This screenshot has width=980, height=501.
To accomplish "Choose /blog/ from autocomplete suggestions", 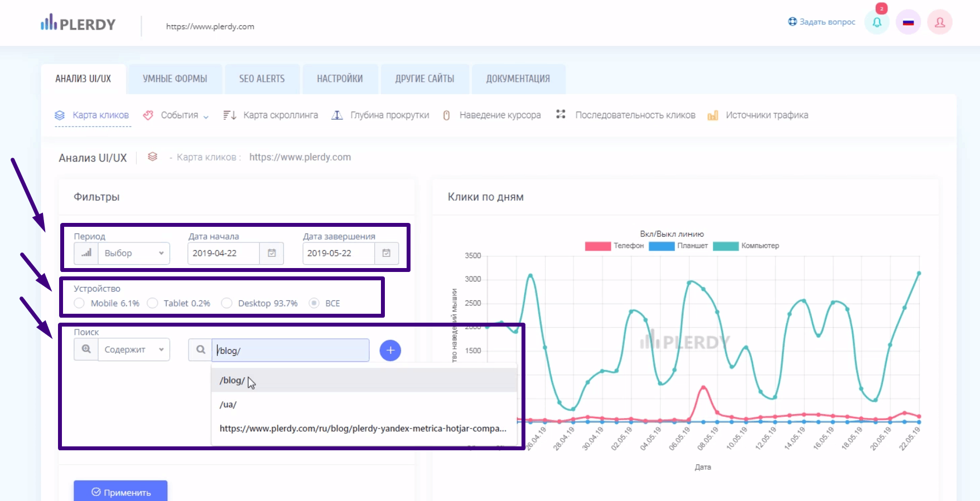I will tap(364, 380).
